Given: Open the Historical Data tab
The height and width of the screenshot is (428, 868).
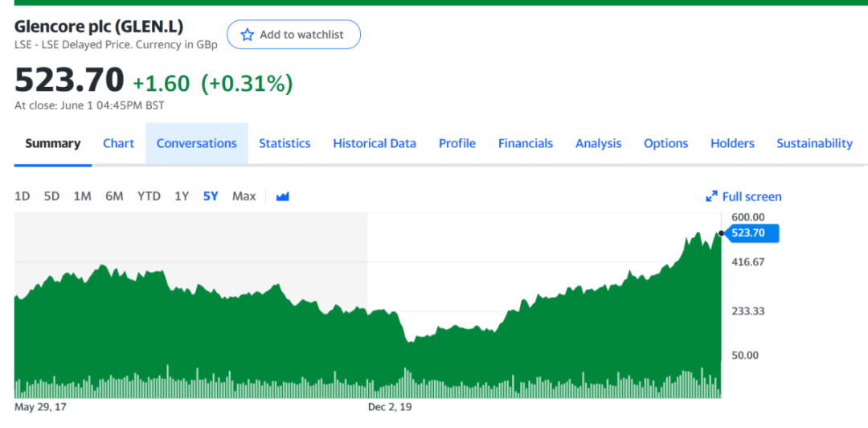Looking at the screenshot, I should pos(375,143).
